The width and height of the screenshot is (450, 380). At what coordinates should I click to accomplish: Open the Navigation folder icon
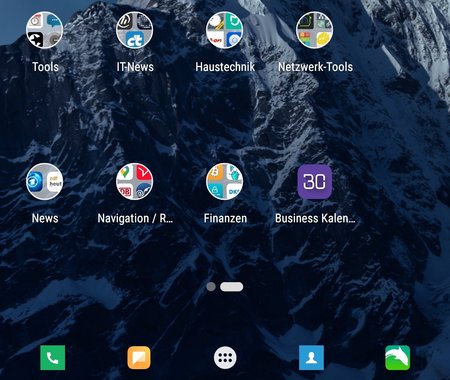(135, 182)
